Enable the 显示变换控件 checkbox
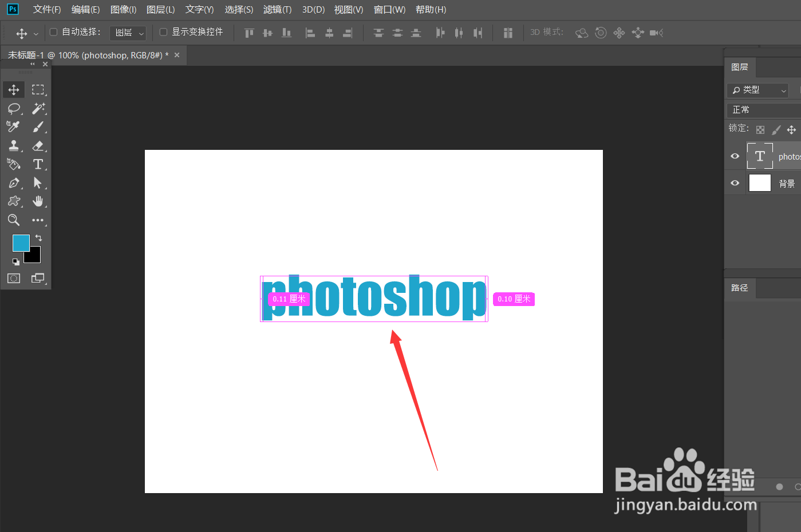The width and height of the screenshot is (801, 532). point(163,32)
